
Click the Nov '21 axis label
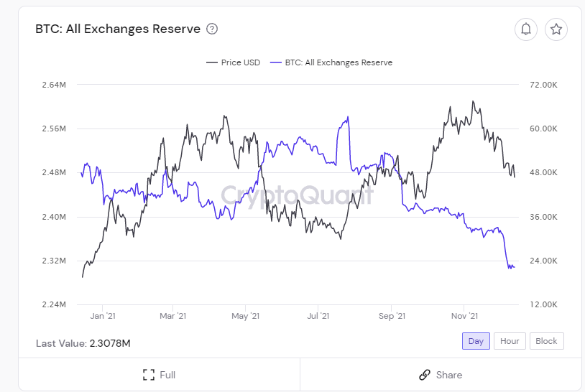point(464,316)
